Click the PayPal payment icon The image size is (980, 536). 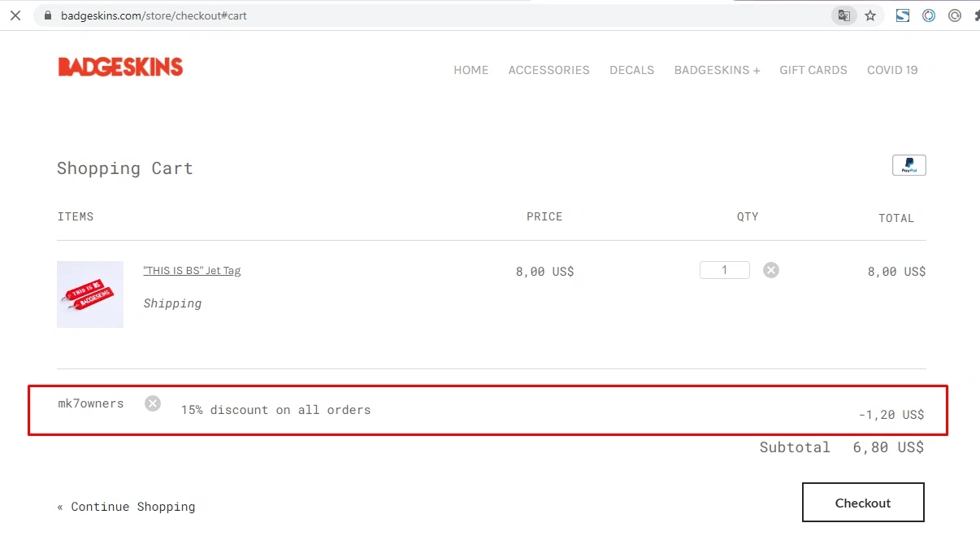[909, 165]
